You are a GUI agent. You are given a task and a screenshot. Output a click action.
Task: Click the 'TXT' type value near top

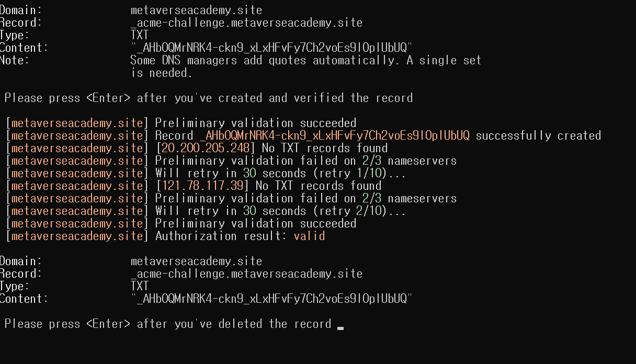[x=140, y=36]
